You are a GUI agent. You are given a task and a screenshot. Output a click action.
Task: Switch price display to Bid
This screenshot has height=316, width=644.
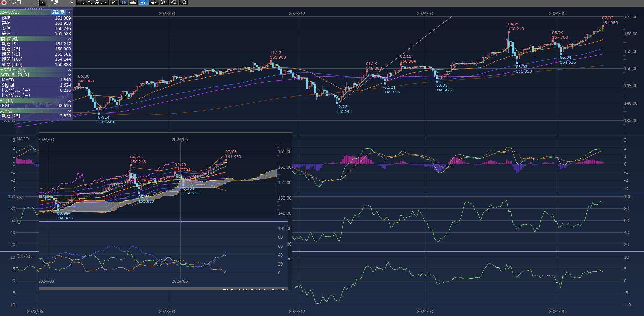point(143,3)
